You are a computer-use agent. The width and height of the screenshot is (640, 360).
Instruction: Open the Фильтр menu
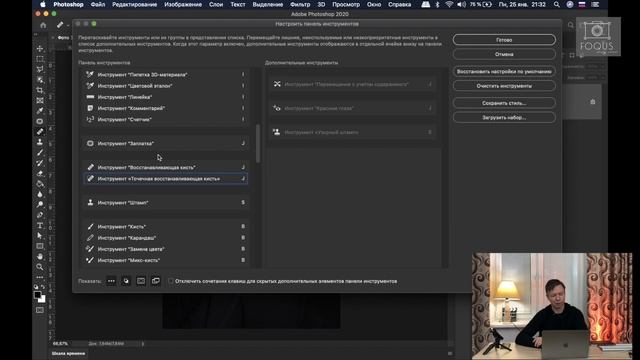pos(300,4)
